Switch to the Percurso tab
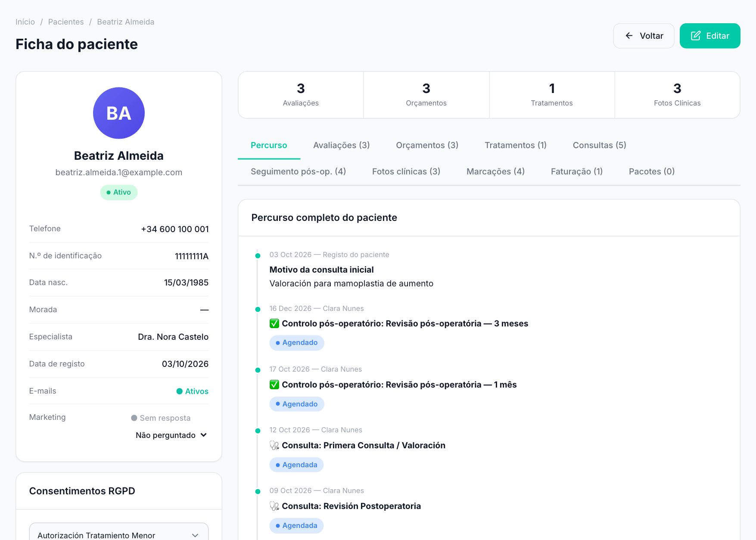 pos(269,145)
